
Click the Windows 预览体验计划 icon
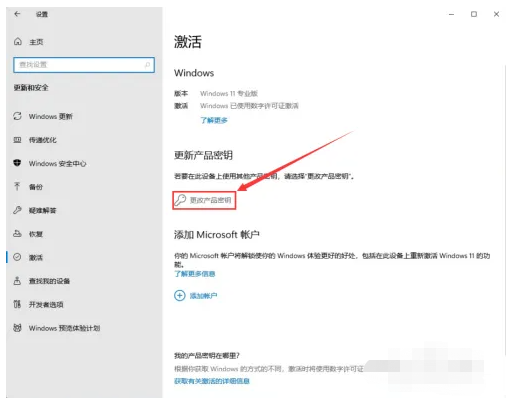pyautogui.click(x=17, y=328)
